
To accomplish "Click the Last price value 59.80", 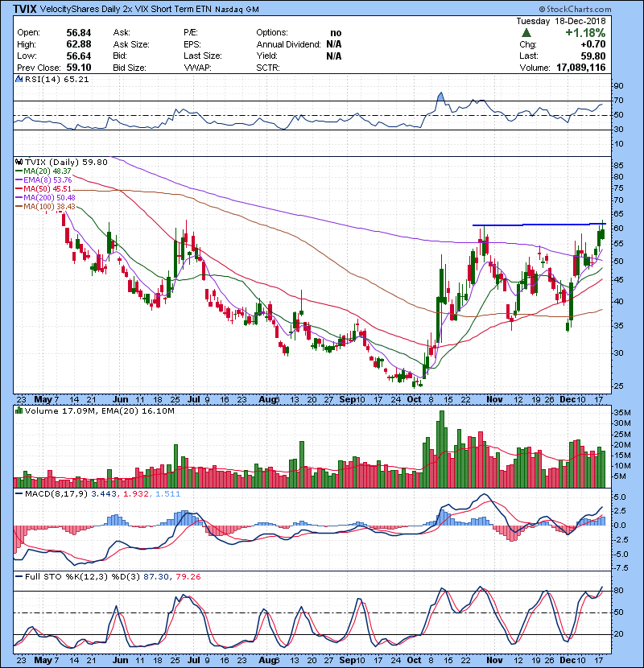I will tap(592, 56).
